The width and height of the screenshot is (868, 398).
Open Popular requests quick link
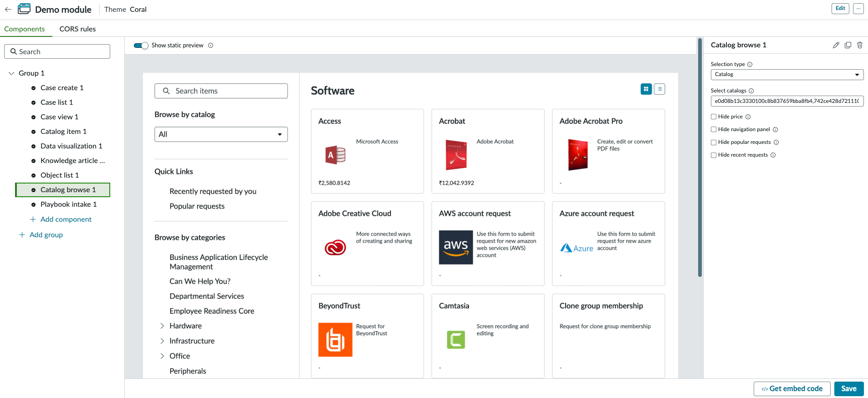pyautogui.click(x=197, y=206)
